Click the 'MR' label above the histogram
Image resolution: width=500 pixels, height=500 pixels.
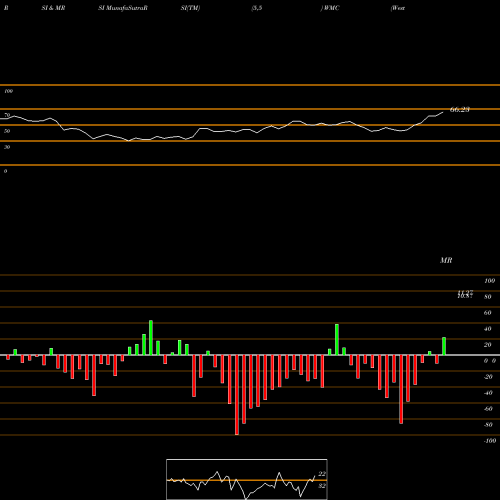[x=446, y=260]
